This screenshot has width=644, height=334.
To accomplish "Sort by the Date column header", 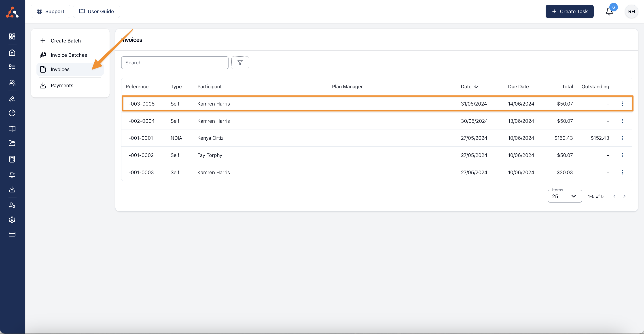I will click(x=469, y=87).
